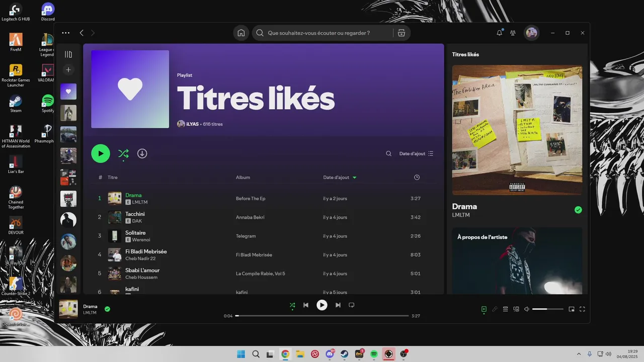Screen dimensions: 644x362
Task: Open Chained Together desktop shortcut
Action: tap(16, 198)
